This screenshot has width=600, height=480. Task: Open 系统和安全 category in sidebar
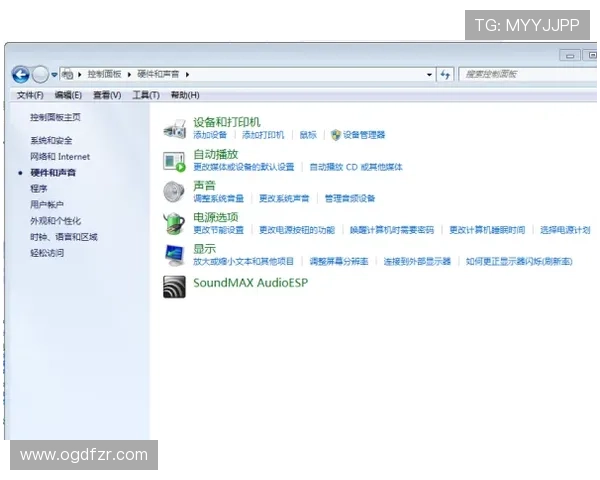pyautogui.click(x=51, y=140)
